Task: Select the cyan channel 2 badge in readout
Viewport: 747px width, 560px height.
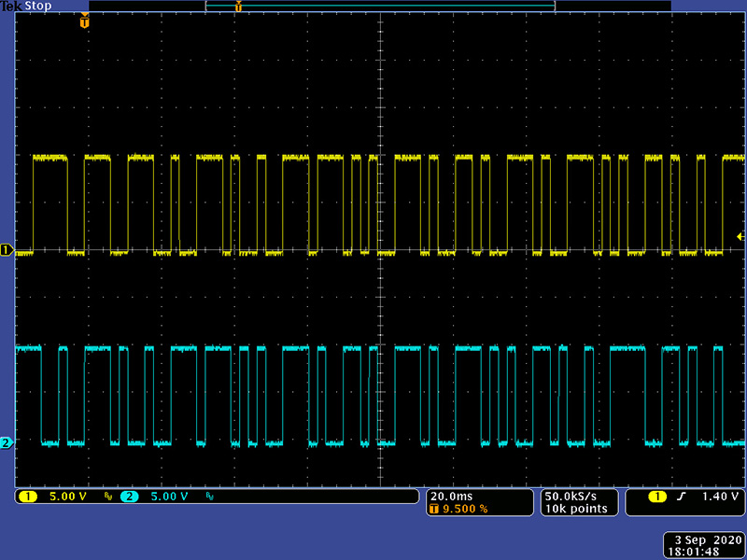Action: [x=129, y=497]
